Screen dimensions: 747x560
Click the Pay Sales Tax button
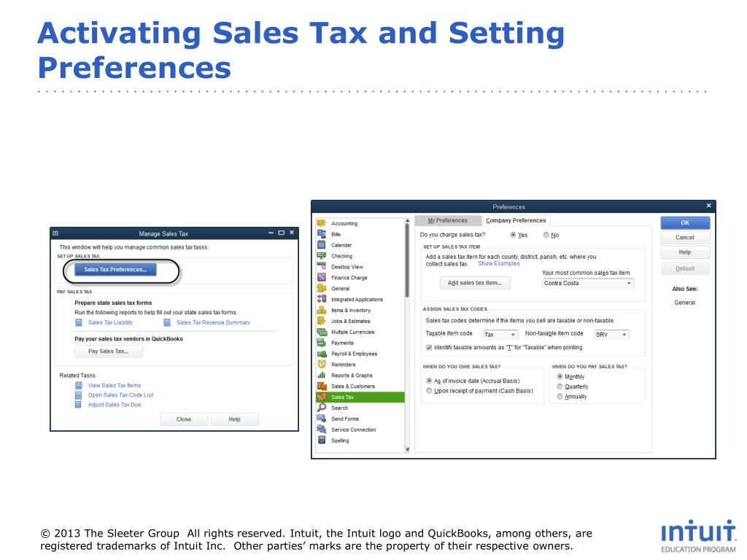coord(108,351)
